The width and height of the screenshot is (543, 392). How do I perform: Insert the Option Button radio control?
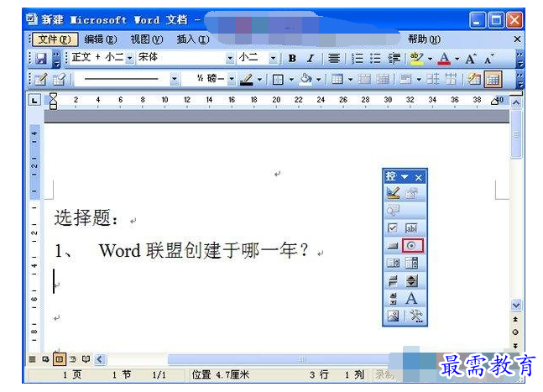tap(412, 246)
